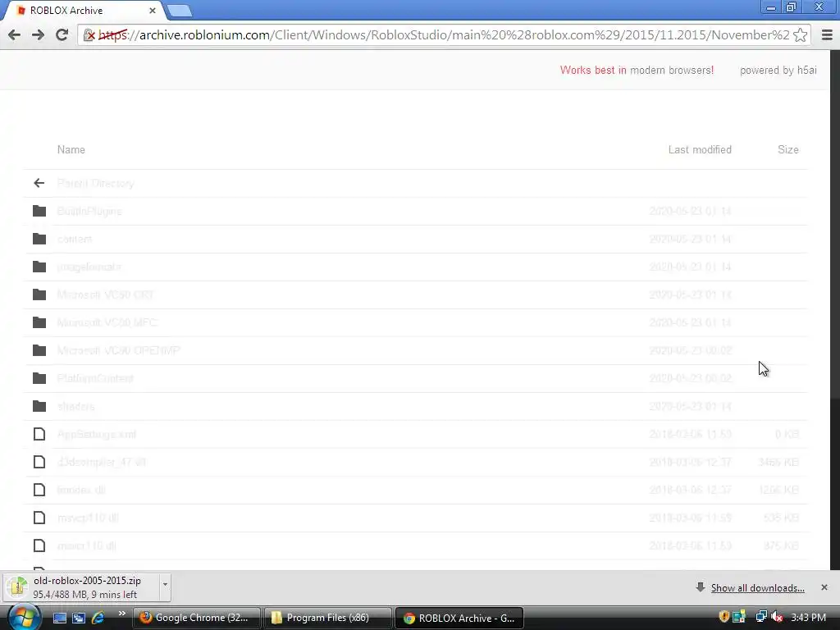Open the Microsoft.VC90.MFC folder icon

coord(39,322)
